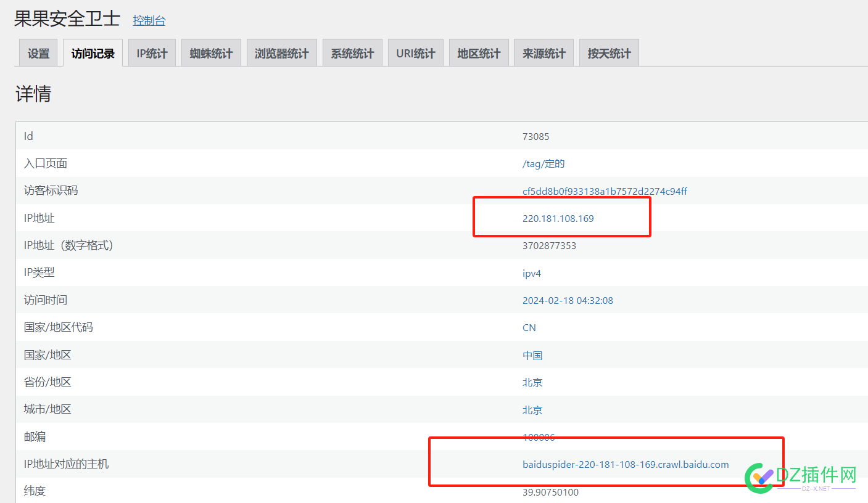Click the 访客标识码 row label
Screen dimensions: 868x503
51,190
